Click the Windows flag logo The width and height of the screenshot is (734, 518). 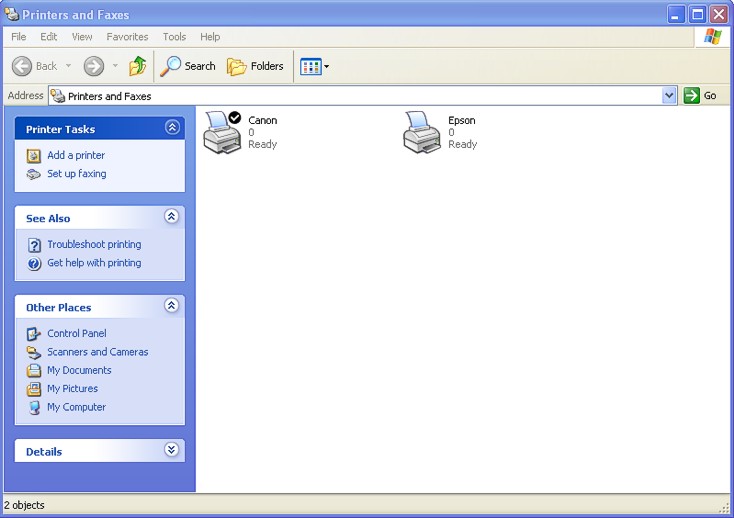712,36
